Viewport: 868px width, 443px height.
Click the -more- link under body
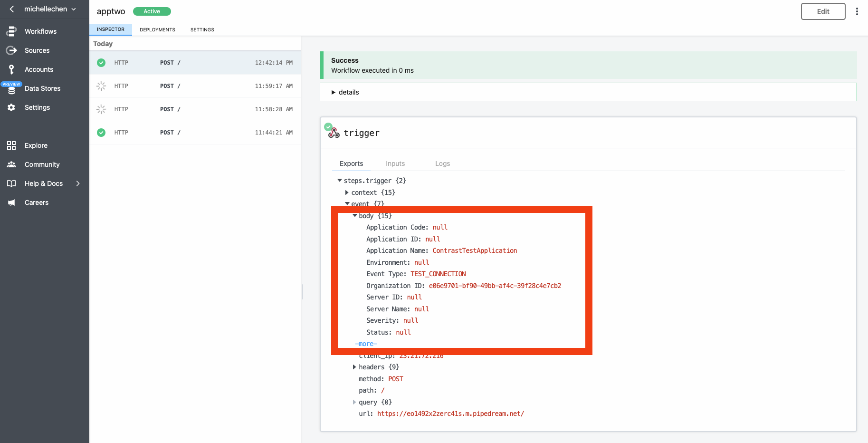pos(366,344)
